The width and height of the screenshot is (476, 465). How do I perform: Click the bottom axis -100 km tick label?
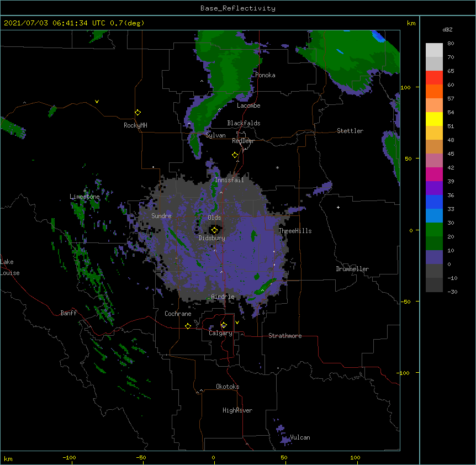click(x=69, y=457)
